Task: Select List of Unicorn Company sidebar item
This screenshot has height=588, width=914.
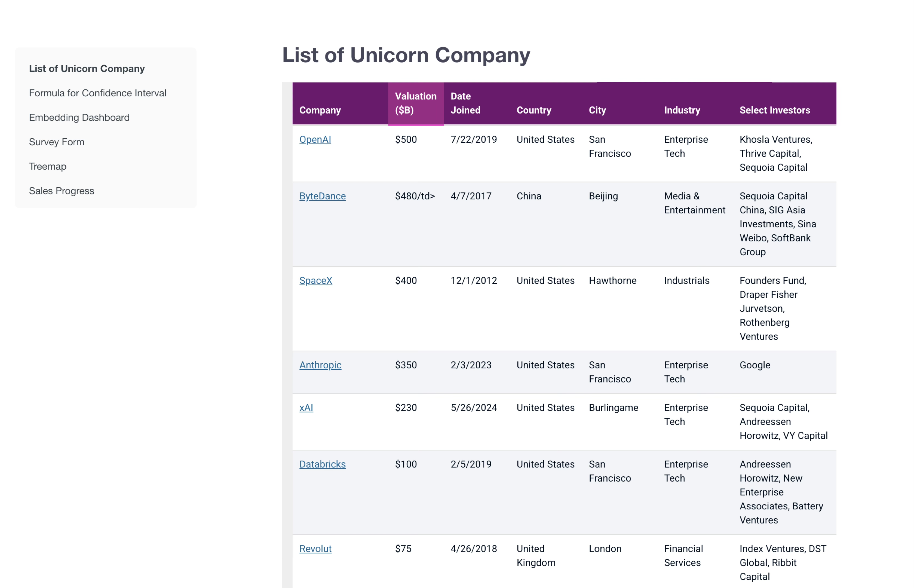Action: pos(87,69)
